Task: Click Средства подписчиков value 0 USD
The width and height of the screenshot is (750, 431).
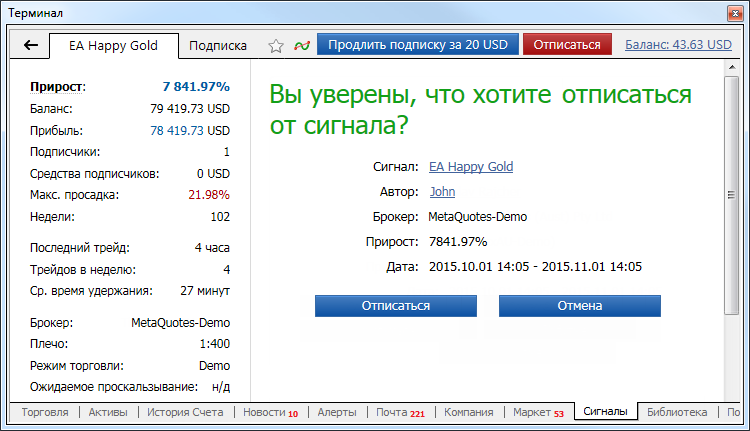Action: (x=213, y=174)
